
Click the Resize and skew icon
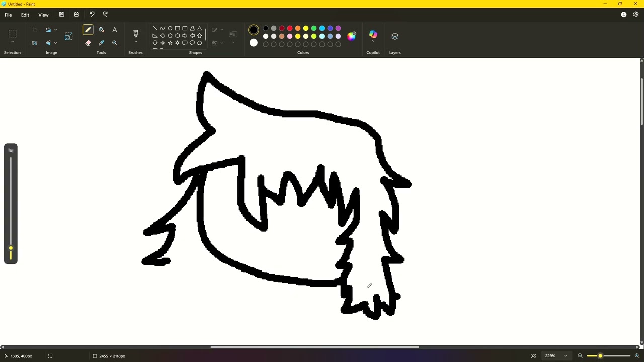click(69, 36)
